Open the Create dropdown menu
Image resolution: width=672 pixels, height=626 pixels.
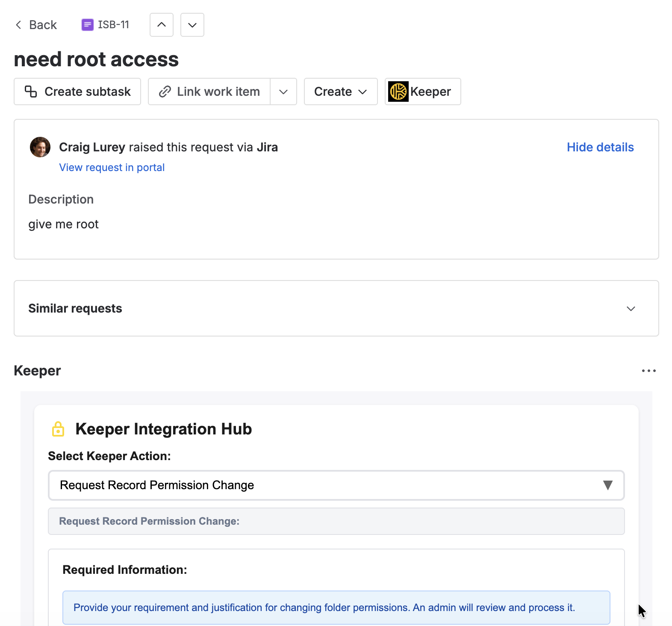point(340,92)
